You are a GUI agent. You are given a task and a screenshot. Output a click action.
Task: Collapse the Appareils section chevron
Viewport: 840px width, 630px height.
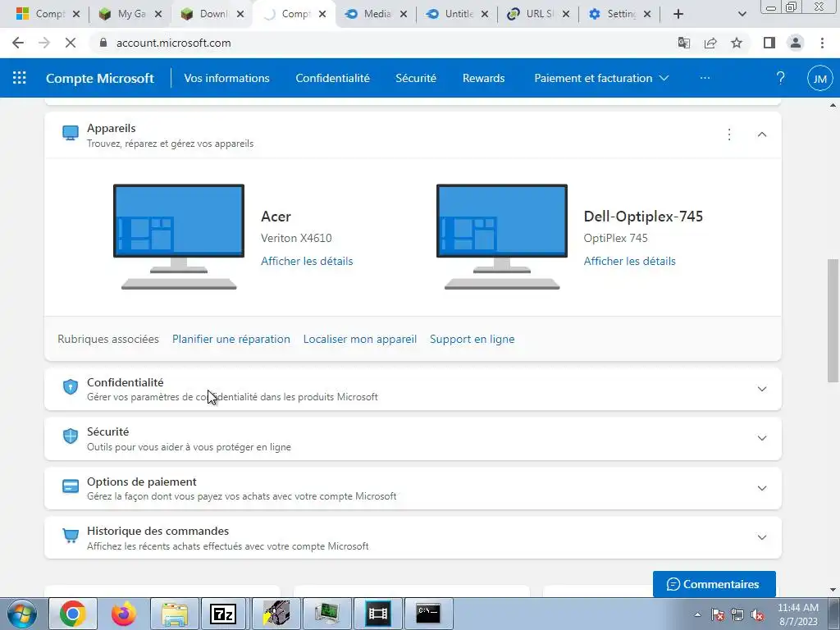(x=762, y=135)
